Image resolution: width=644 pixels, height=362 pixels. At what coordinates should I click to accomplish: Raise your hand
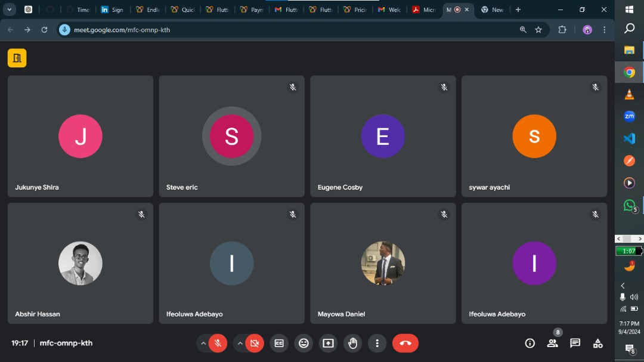352,343
